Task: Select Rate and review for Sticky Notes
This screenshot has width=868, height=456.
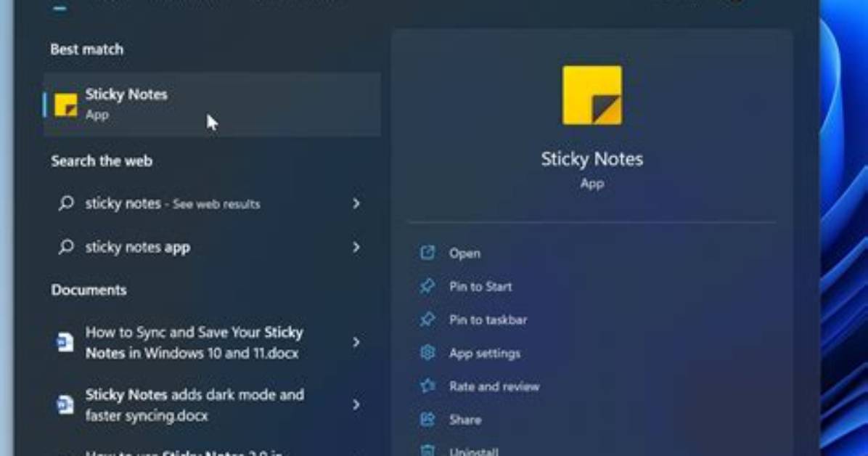Action: 494,386
